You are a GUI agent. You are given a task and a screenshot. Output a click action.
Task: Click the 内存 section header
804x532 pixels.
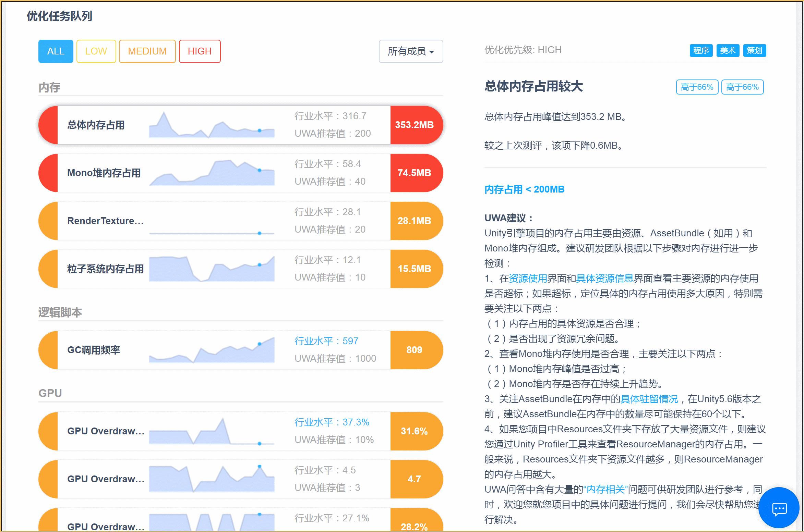(49, 87)
